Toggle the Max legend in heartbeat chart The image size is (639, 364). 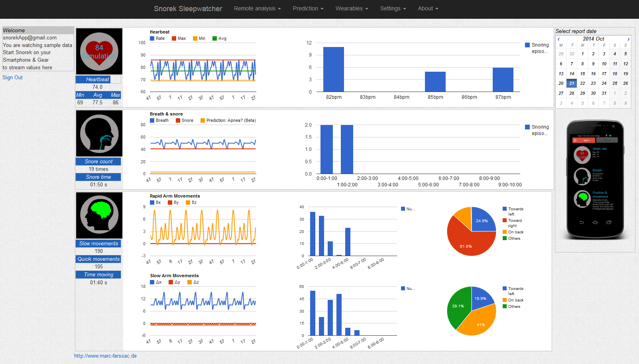pyautogui.click(x=179, y=38)
